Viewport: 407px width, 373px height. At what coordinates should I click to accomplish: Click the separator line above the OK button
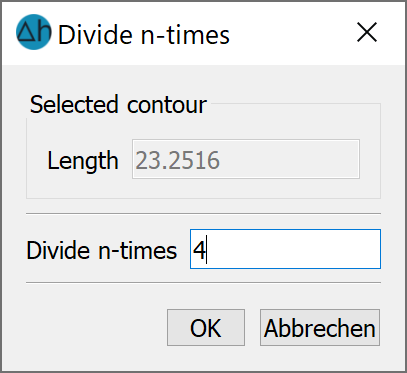203,283
